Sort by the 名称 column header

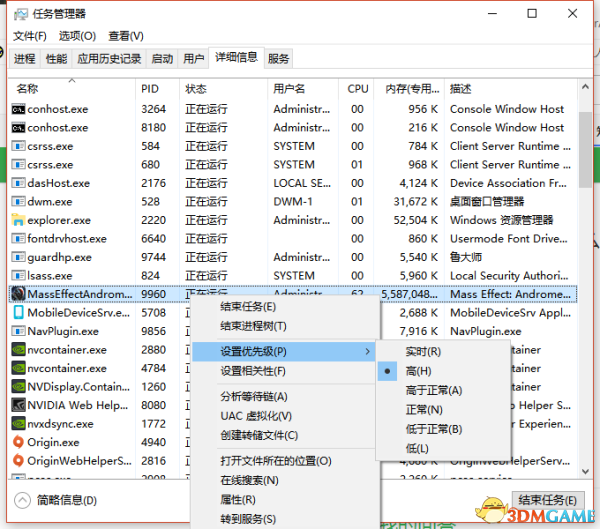click(72, 89)
